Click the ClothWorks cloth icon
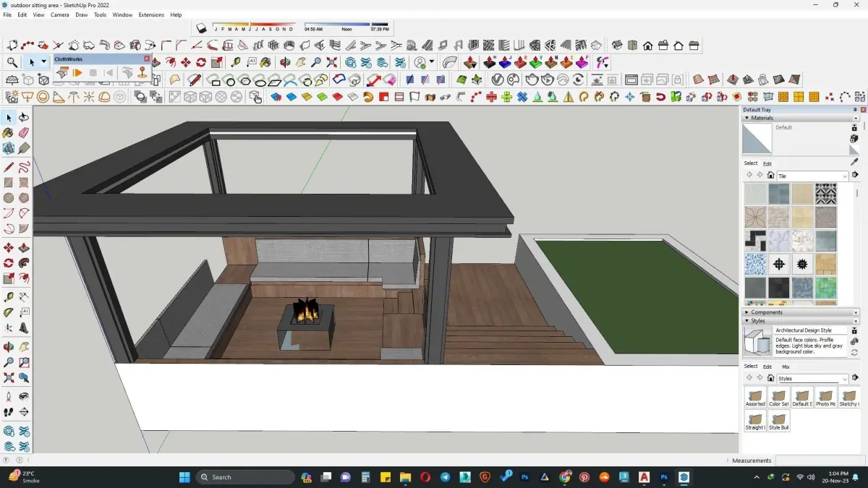This screenshot has width=868, height=488. coord(61,72)
